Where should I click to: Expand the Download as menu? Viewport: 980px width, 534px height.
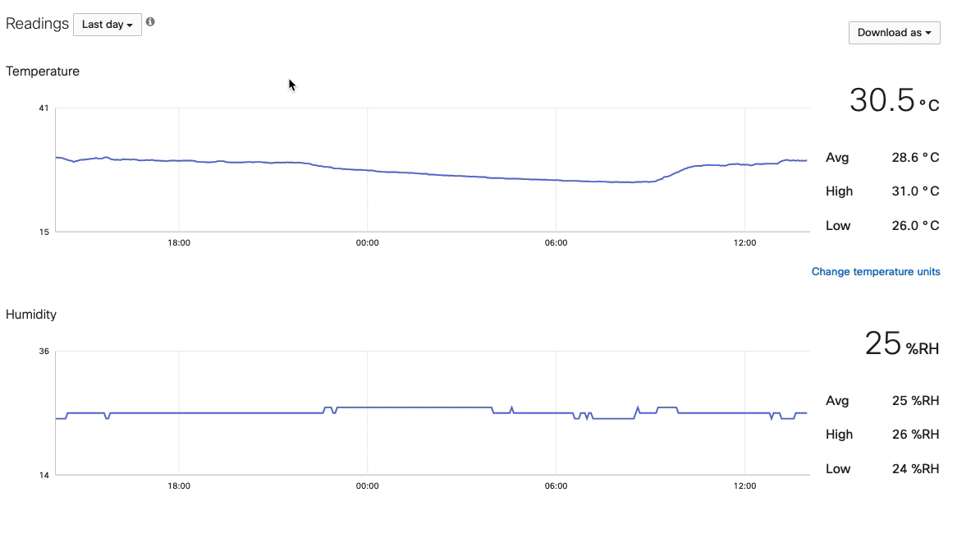[x=894, y=33]
